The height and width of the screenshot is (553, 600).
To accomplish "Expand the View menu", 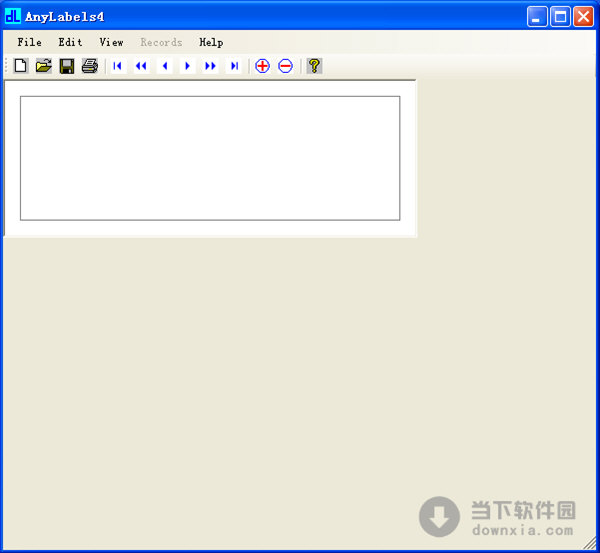I will [111, 42].
